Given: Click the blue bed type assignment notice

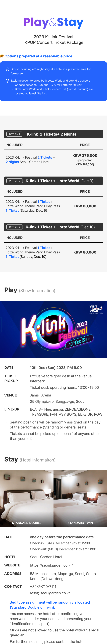Looking at the screenshot, I should (x=50, y=605).
